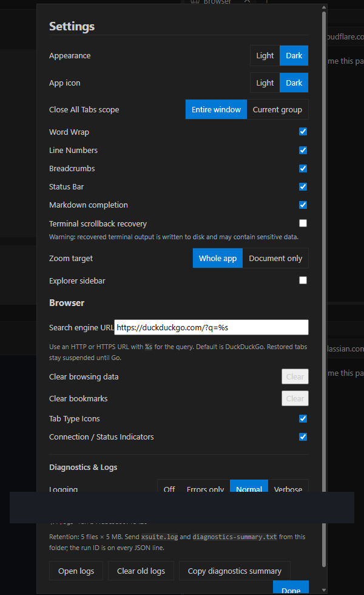364x595 pixels.
Task: Click the scrollbar down arrow
Action: [x=324, y=590]
